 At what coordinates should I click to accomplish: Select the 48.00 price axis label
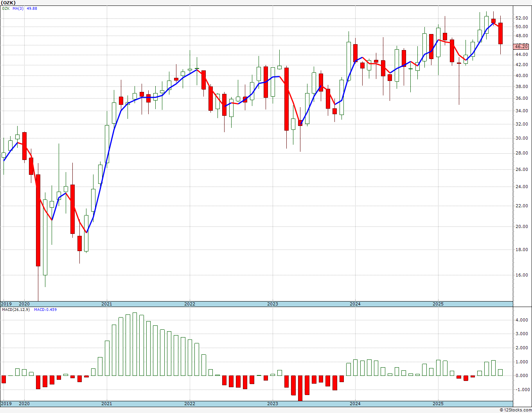(x=521, y=36)
